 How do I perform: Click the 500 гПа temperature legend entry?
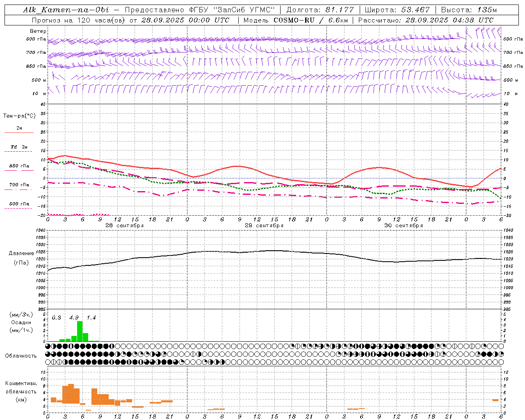point(19,204)
